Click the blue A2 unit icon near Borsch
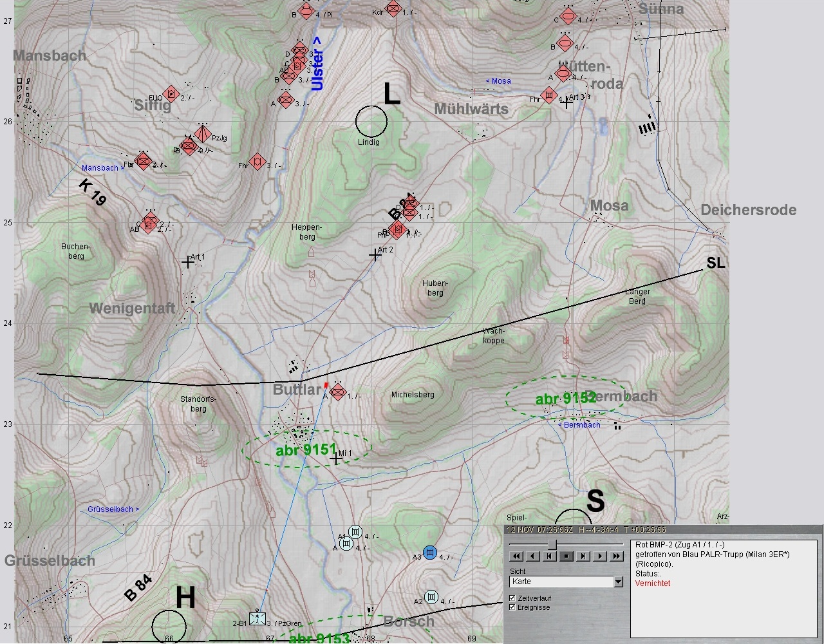This screenshot has width=824, height=644. pyautogui.click(x=431, y=596)
